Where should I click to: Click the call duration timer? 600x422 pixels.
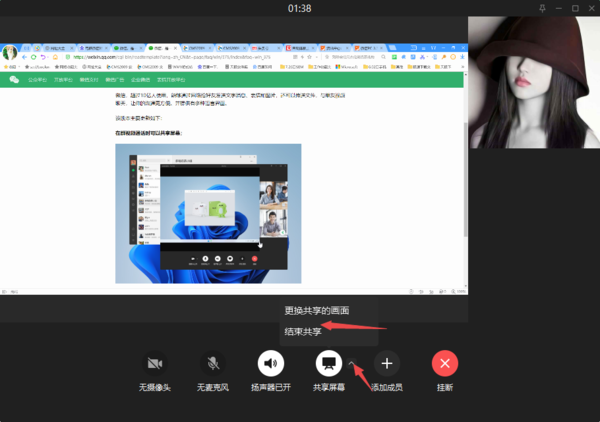click(299, 8)
